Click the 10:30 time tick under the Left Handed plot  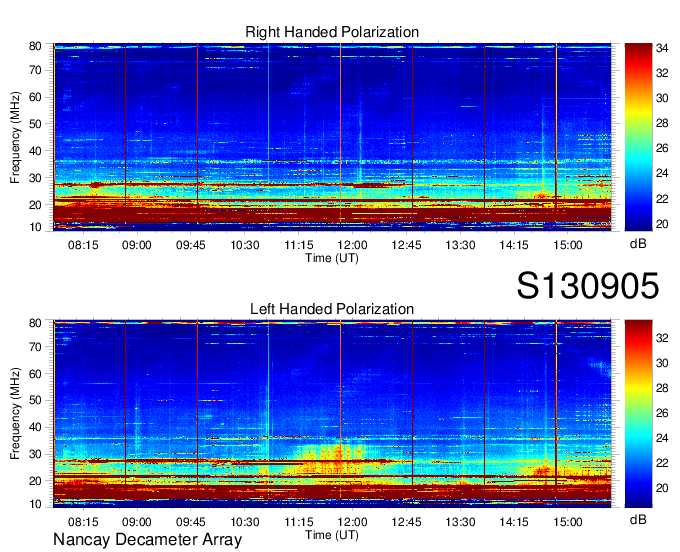click(245, 522)
